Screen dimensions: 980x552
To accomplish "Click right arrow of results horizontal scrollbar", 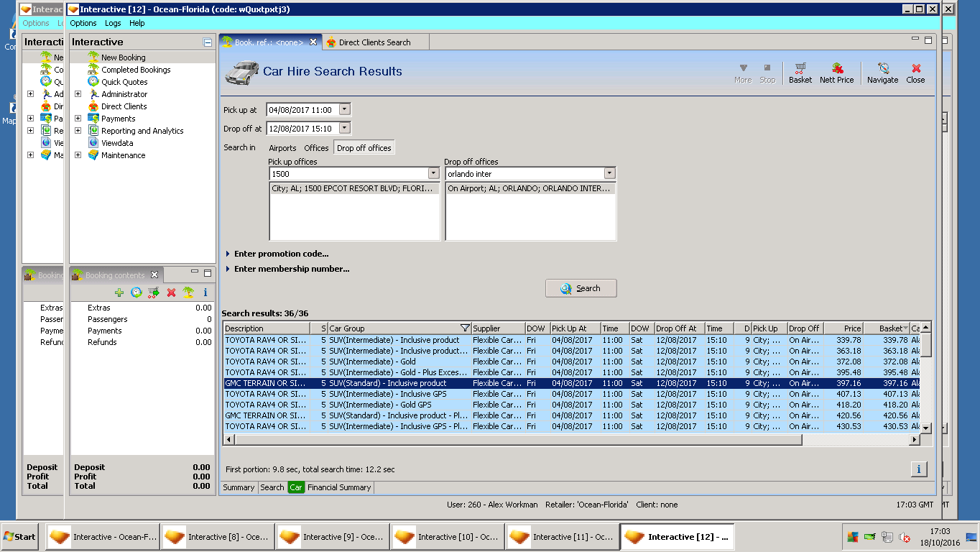I will [x=915, y=439].
